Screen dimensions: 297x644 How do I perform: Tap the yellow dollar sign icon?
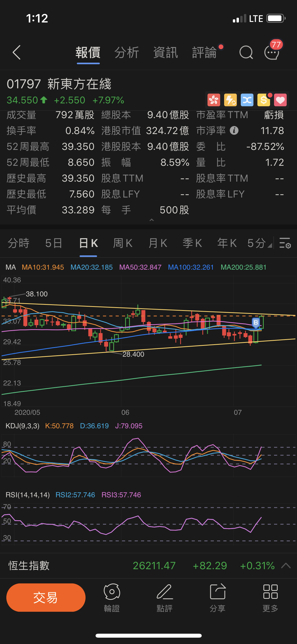coord(264,100)
